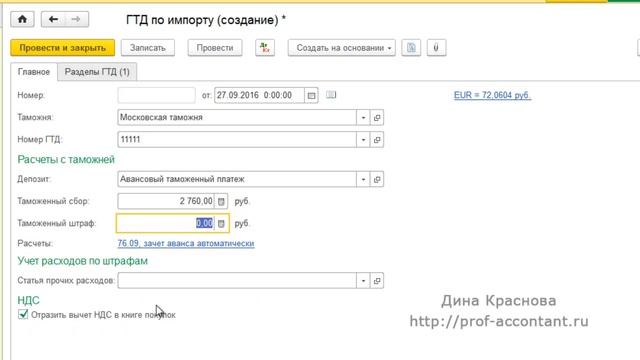Open calculator for Таможенный штраф field
The image size is (640, 360).
[x=221, y=224]
